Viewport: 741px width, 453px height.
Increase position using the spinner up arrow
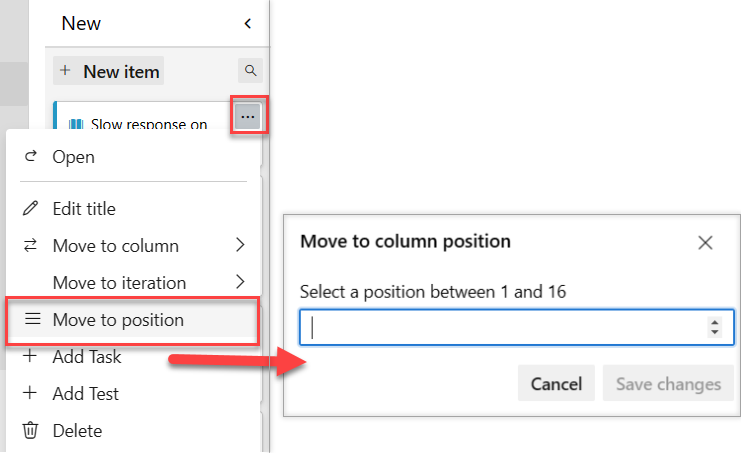[715, 322]
